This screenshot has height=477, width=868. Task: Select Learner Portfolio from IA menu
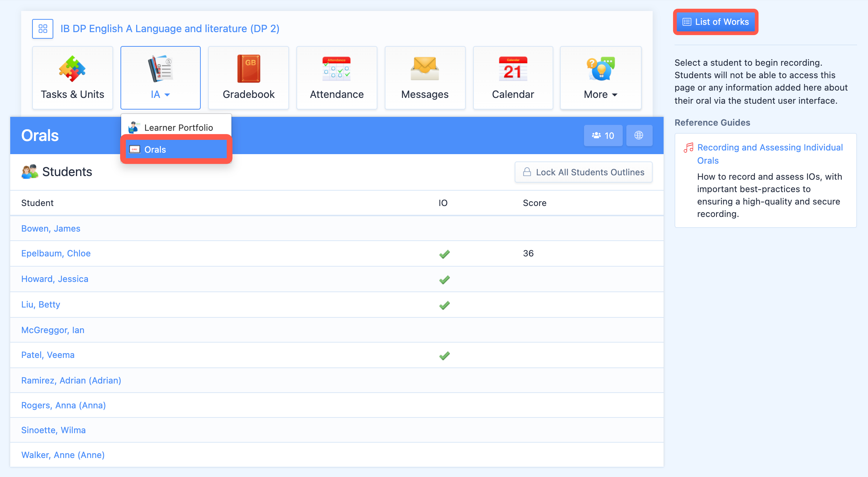(x=178, y=127)
